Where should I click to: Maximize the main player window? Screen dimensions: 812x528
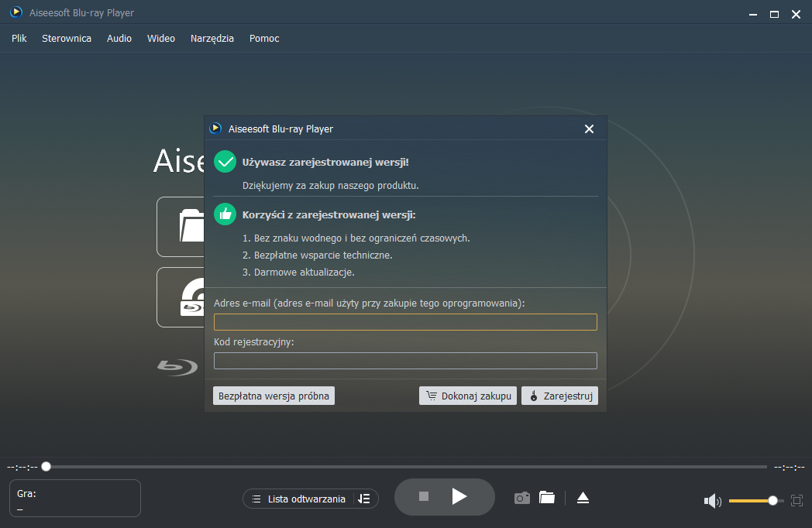tap(774, 15)
